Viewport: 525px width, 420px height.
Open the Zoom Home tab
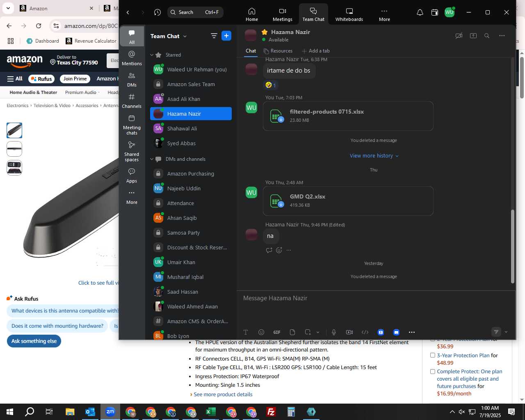tap(252, 14)
